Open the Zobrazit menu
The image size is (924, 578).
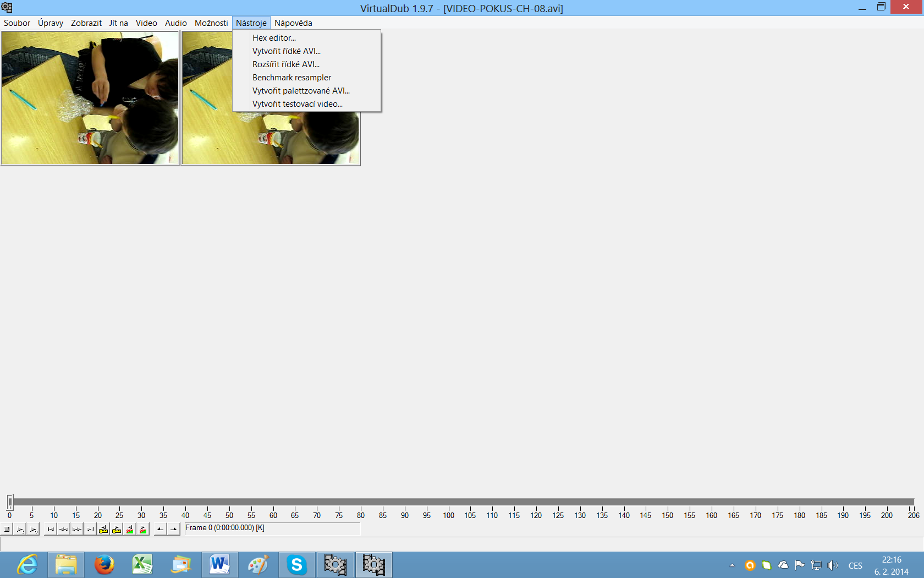pos(86,23)
